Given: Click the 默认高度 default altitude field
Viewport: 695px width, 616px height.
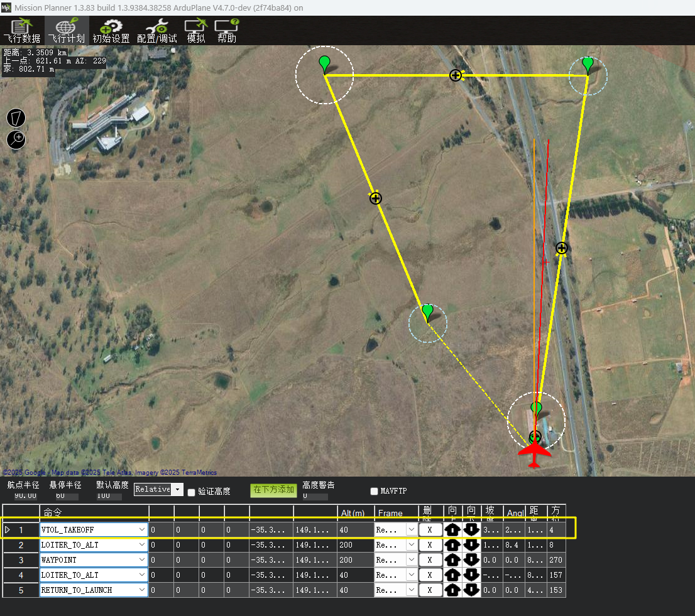Looking at the screenshot, I should coord(110,496).
